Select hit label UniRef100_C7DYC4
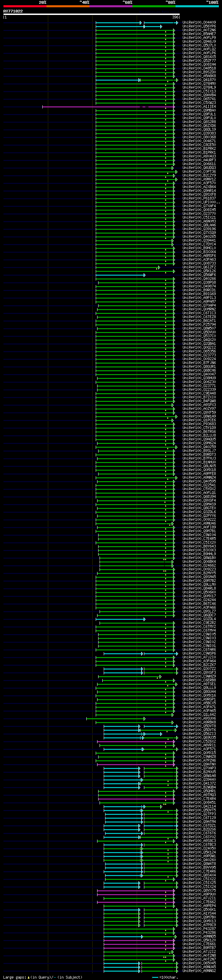222x980 pixels. [x=199, y=244]
